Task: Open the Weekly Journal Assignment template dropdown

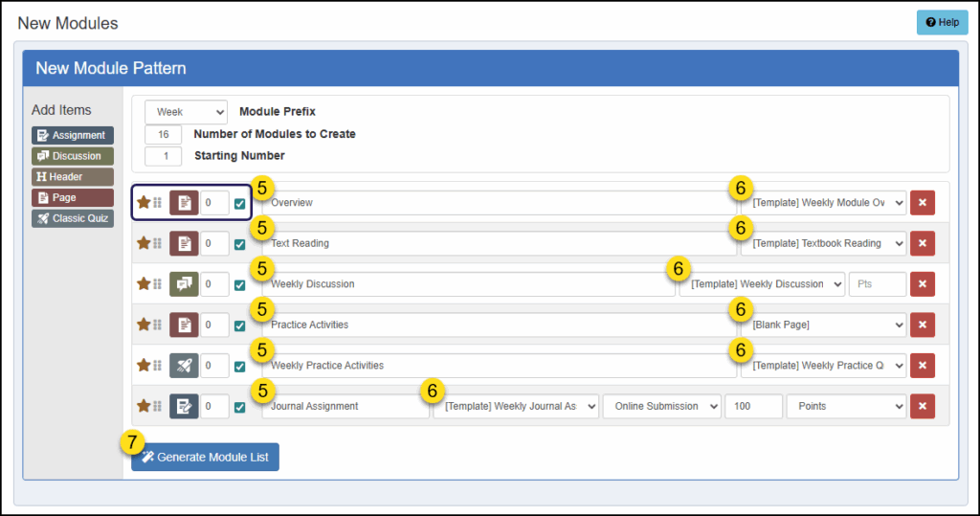Action: (516, 406)
